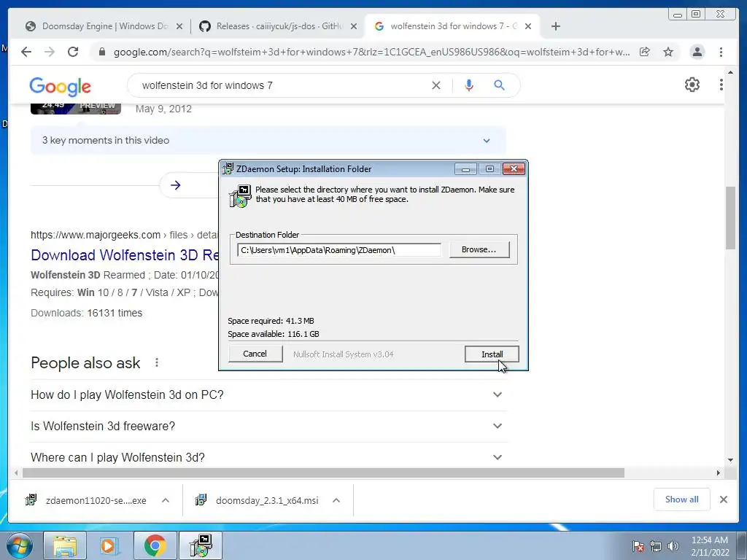The height and width of the screenshot is (560, 747).
Task: Click the circular right-arrow next button
Action: pyautogui.click(x=175, y=185)
